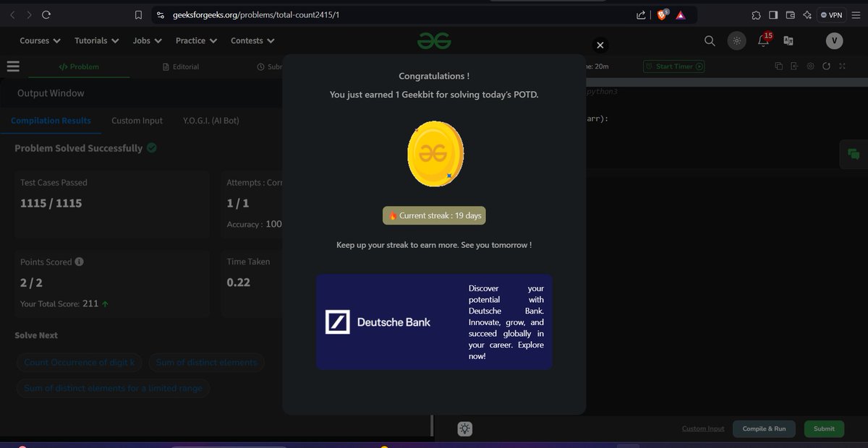The width and height of the screenshot is (868, 448).
Task: Open the green chat bubble widget
Action: [854, 154]
